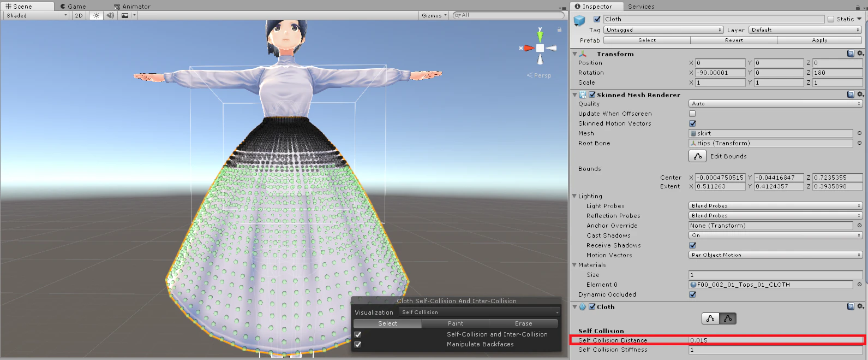Screen dimensions: 868x360
Task: Open the Static flags dropdown arrow
Action: pos(859,19)
